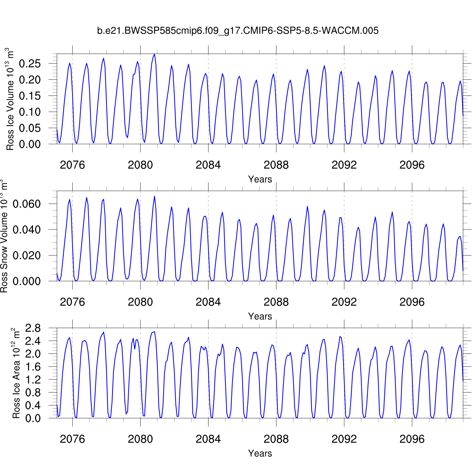Click the Ross Ice Area y-axis label
The height and width of the screenshot is (476, 476).
coord(16,373)
